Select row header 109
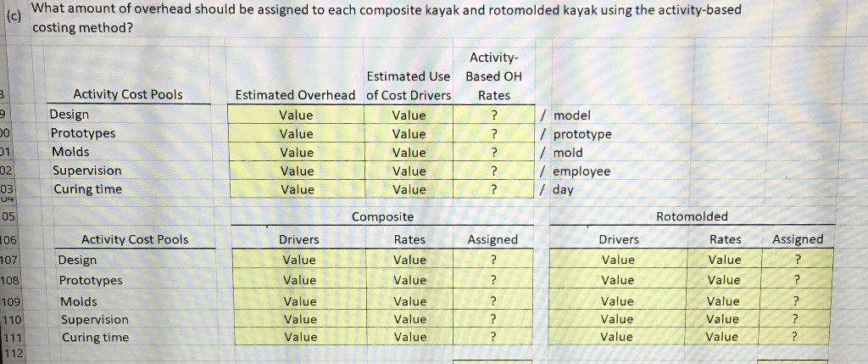Image resolution: width=868 pixels, height=364 pixels. 9,302
